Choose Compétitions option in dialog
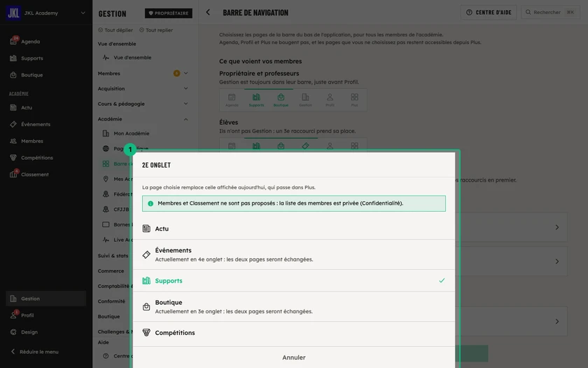The width and height of the screenshot is (588, 368). 294,333
